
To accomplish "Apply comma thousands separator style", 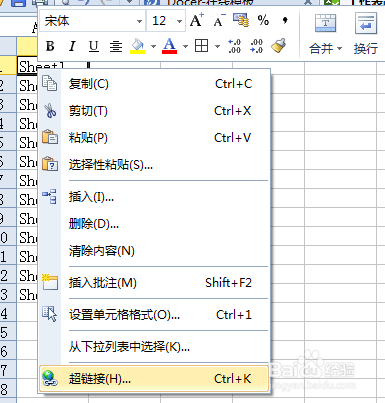I will click(285, 21).
